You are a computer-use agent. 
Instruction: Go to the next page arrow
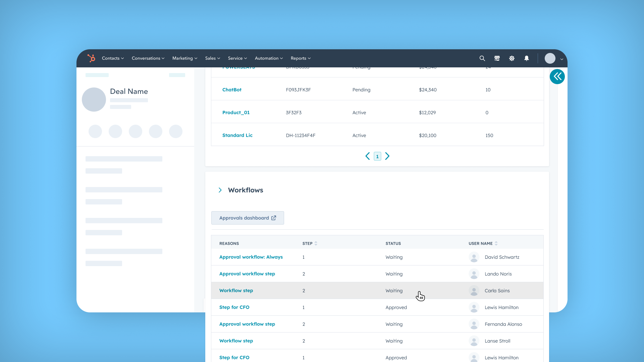[x=387, y=156]
